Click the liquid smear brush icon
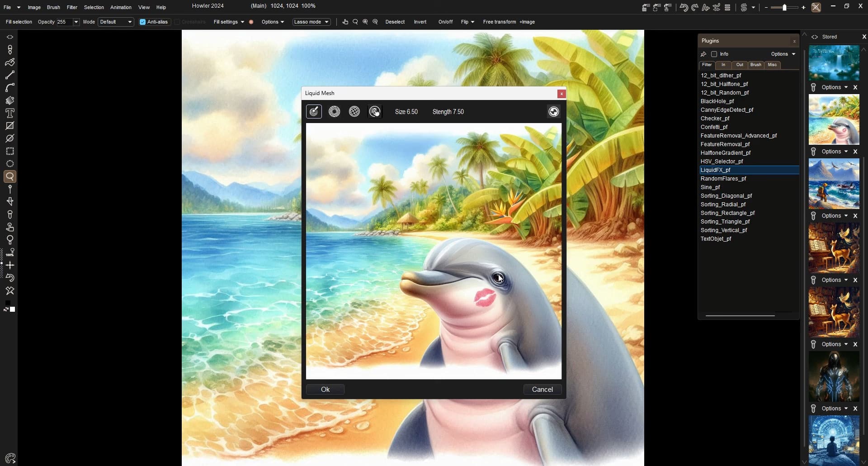Image resolution: width=868 pixels, height=466 pixels. pos(314,112)
